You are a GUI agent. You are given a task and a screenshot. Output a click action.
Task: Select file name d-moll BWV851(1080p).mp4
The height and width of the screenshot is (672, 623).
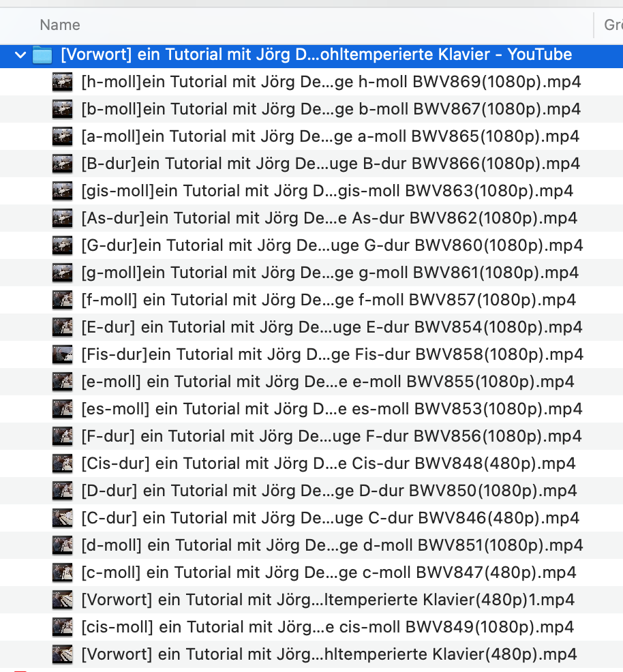point(333,545)
